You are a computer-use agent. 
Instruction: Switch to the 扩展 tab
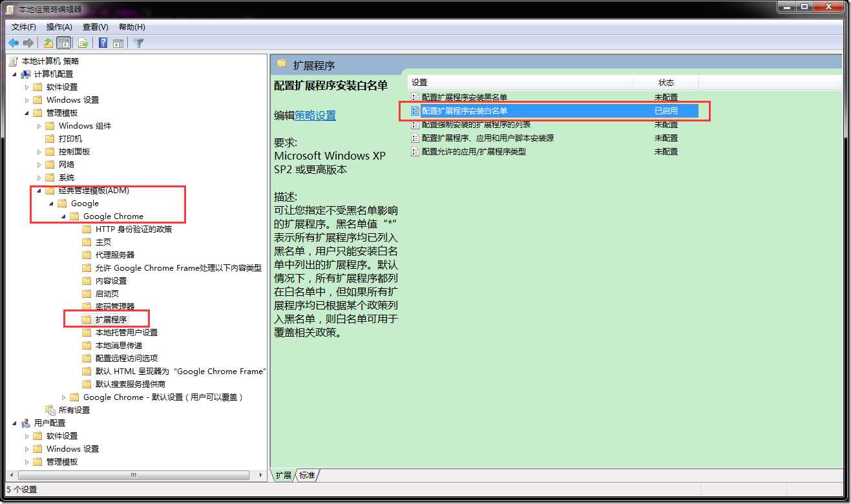pos(284,476)
